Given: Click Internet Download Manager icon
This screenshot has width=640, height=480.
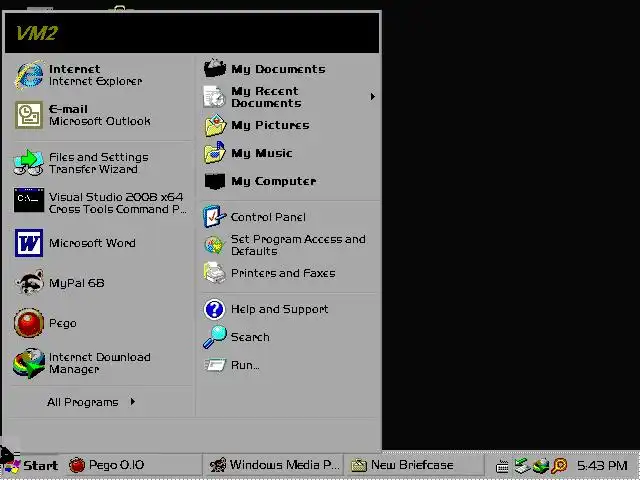Looking at the screenshot, I should [29, 363].
